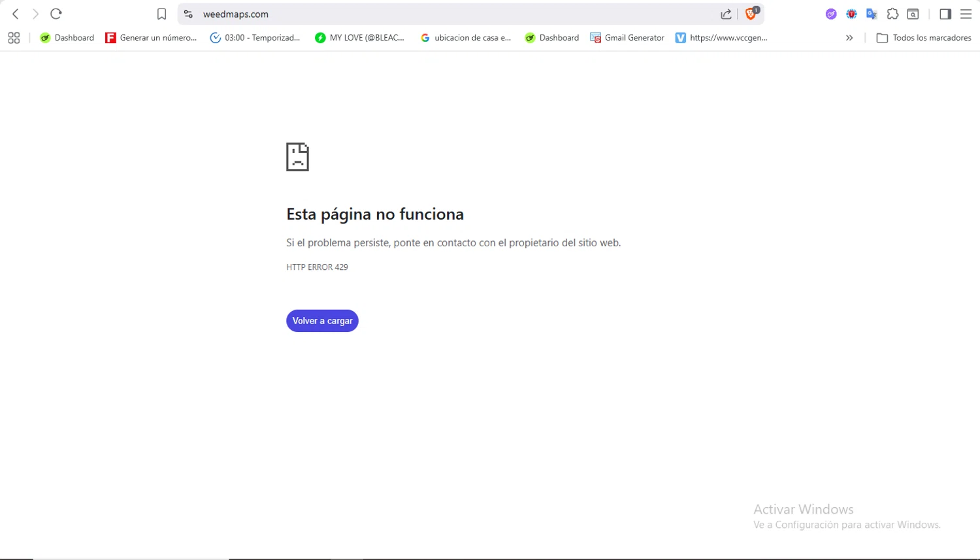
Task: Open the apps grid icon in bookmarks bar
Action: click(x=14, y=38)
